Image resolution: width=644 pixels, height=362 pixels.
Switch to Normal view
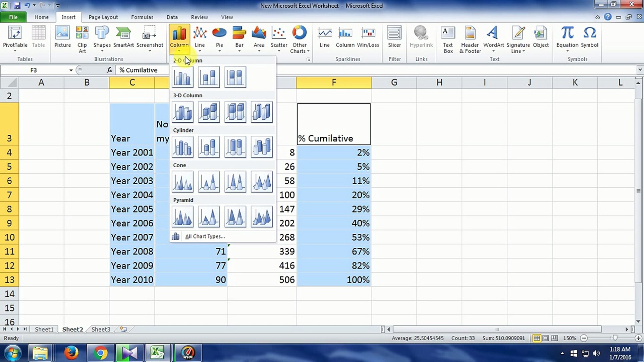tap(537, 338)
